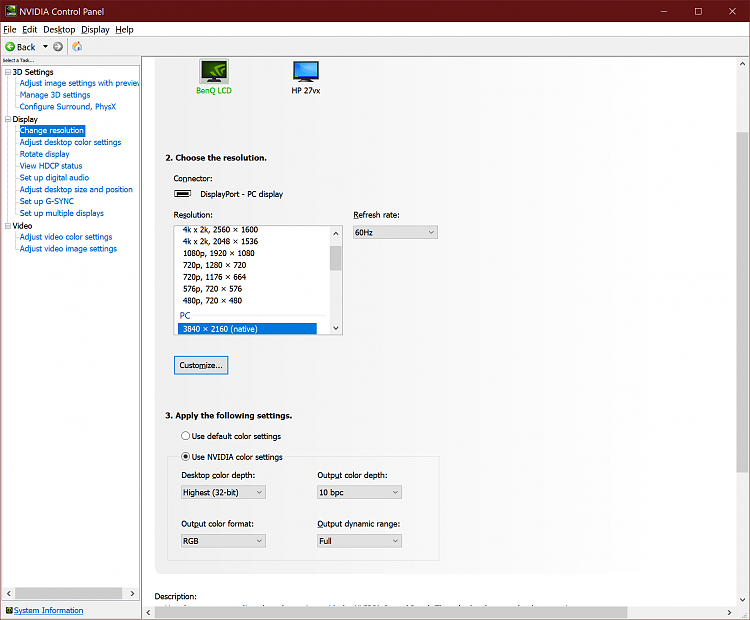Click the resolution list scrollbar thumb
This screenshot has height=620, width=750.
pos(336,258)
